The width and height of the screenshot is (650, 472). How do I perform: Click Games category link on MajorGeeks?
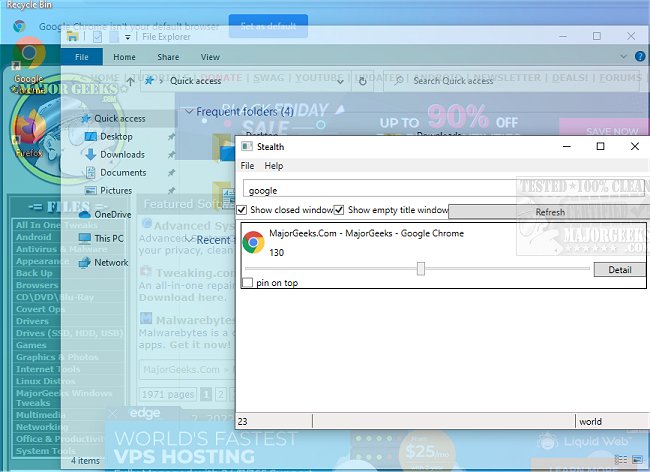click(x=31, y=345)
